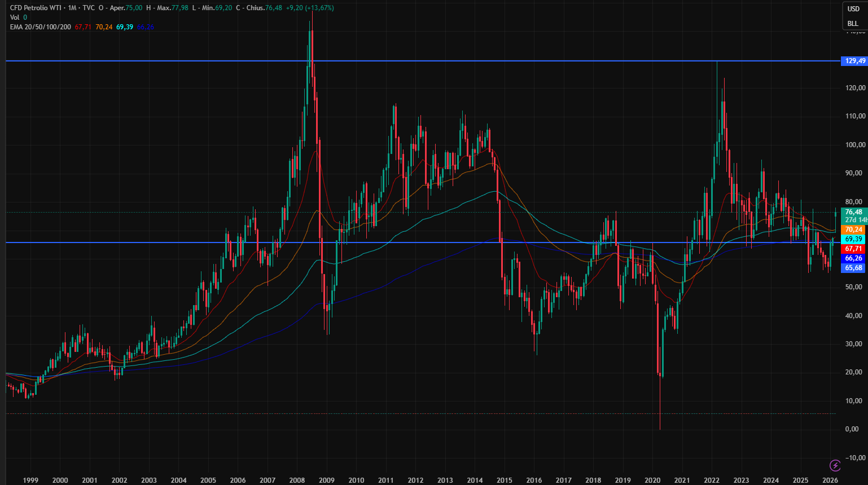This screenshot has width=868, height=485.
Task: Select the Vol indicator legend
Action: coord(15,17)
